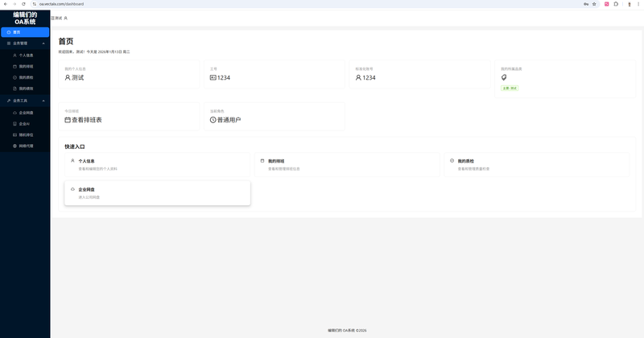Open the Chrome profile avatar
The image size is (644, 338).
point(630,4)
